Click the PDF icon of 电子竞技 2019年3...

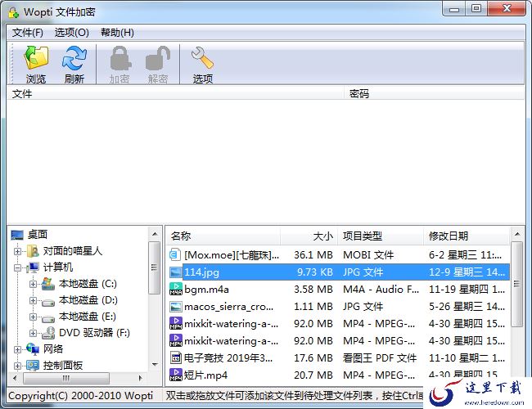point(176,357)
